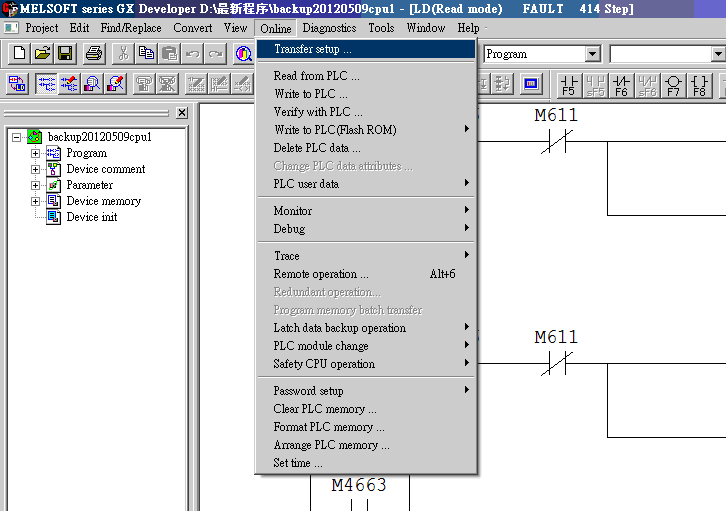
Task: Click the F8 application instruction icon
Action: pos(699,85)
